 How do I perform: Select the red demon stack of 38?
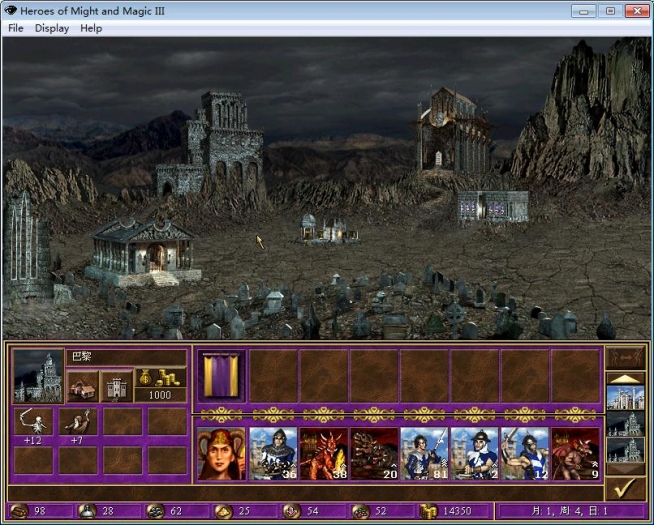click(x=323, y=454)
